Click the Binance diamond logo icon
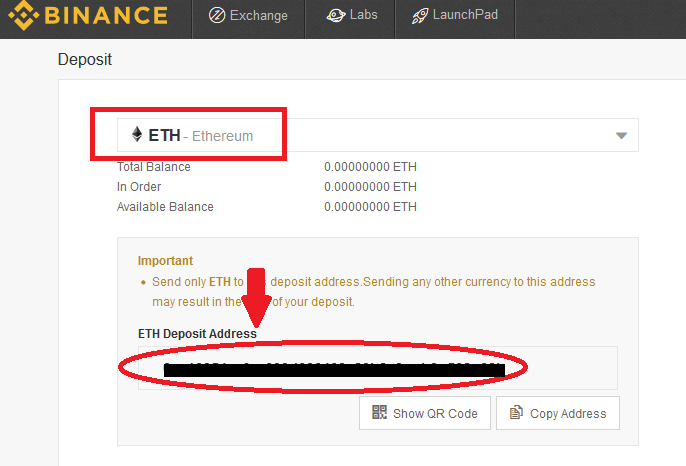686x466 pixels. pos(23,14)
